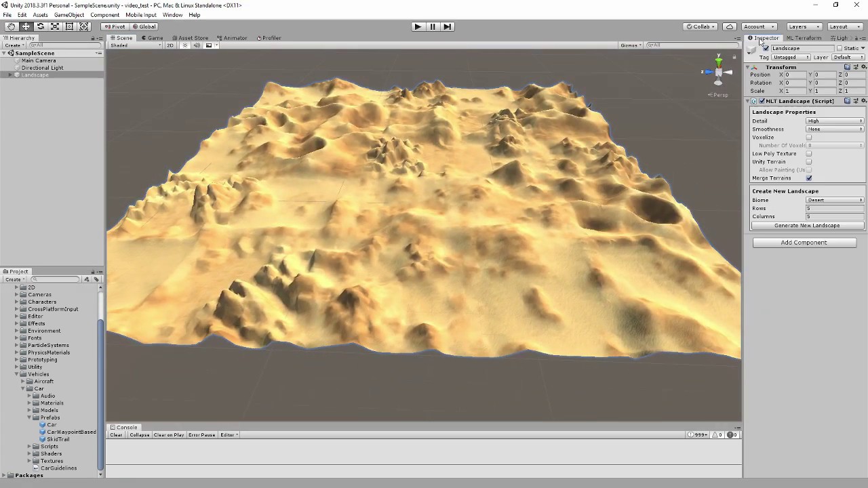Viewport: 868px width, 488px height.
Task: Open the Window menu
Action: coord(172,15)
